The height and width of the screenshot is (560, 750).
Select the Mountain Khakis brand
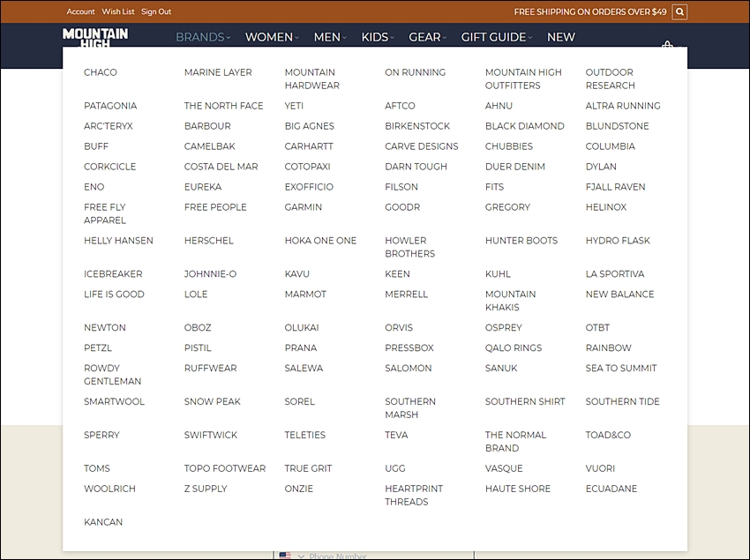point(510,301)
